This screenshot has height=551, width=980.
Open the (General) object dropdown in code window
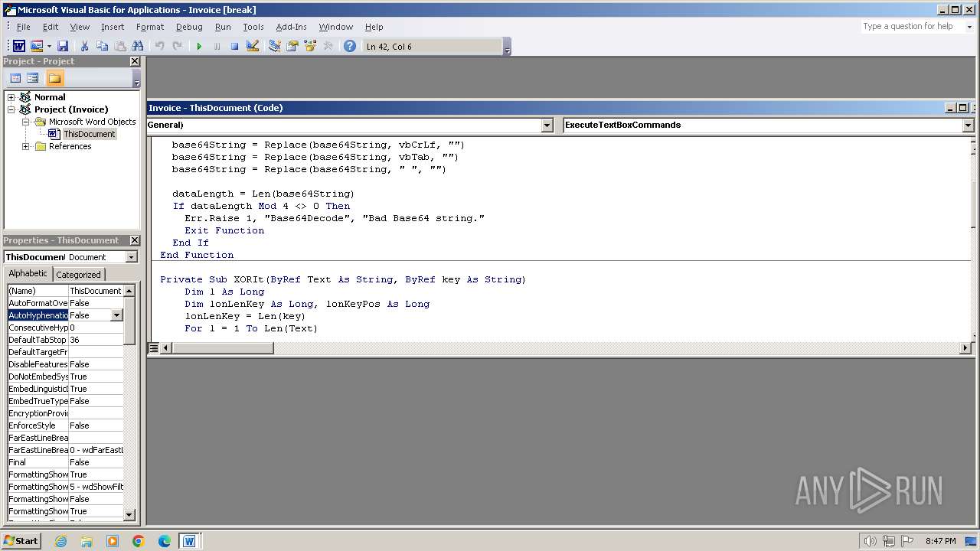(x=547, y=125)
